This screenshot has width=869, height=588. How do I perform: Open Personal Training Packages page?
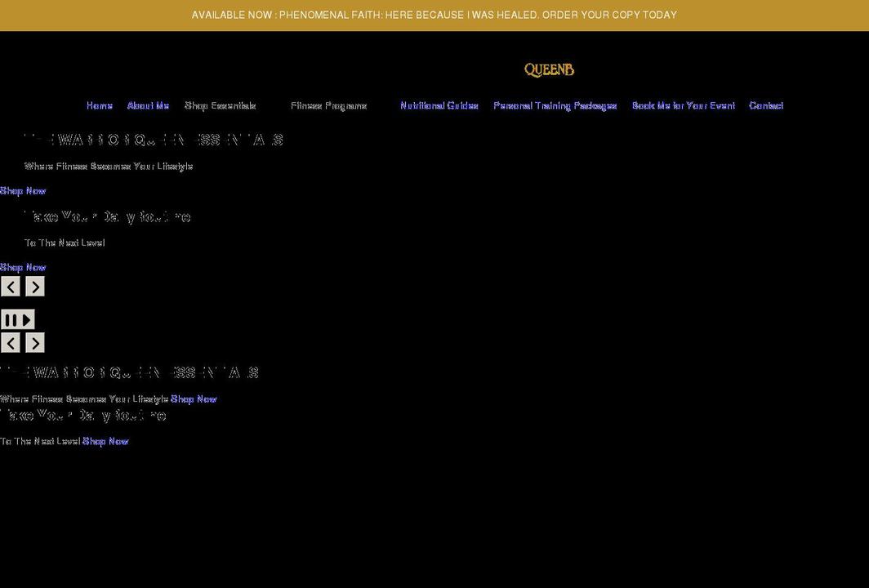555,105
